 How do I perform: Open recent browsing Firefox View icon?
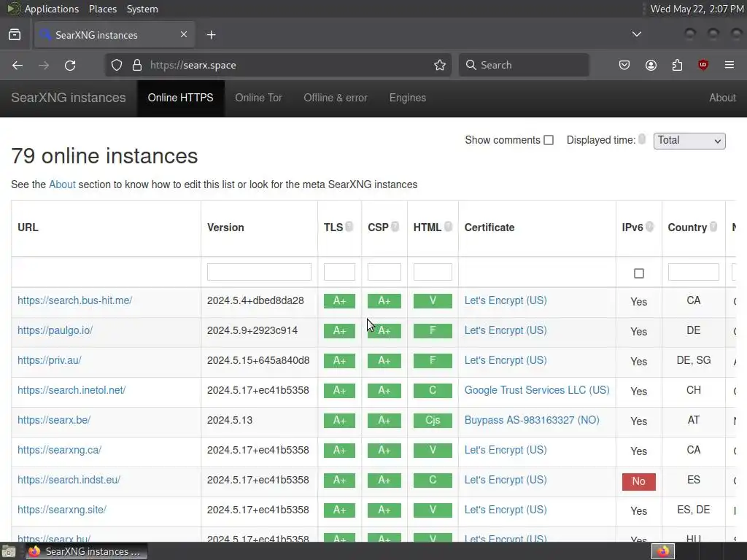15,35
